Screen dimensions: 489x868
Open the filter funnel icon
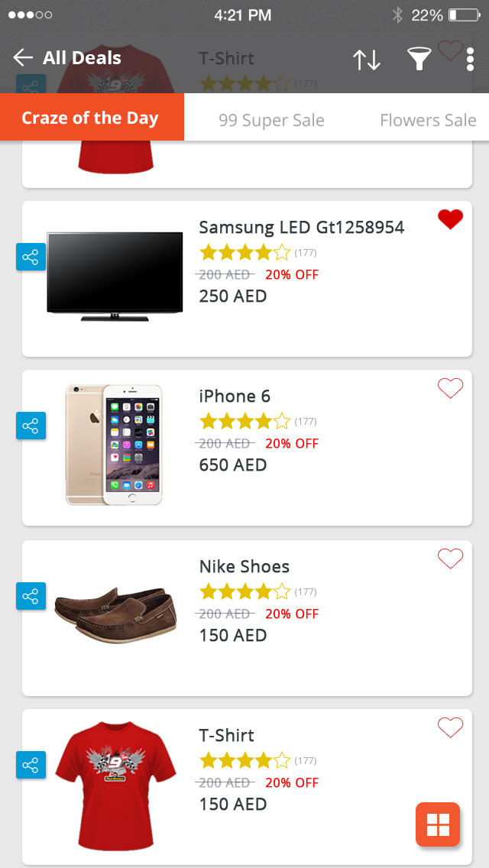pyautogui.click(x=419, y=60)
